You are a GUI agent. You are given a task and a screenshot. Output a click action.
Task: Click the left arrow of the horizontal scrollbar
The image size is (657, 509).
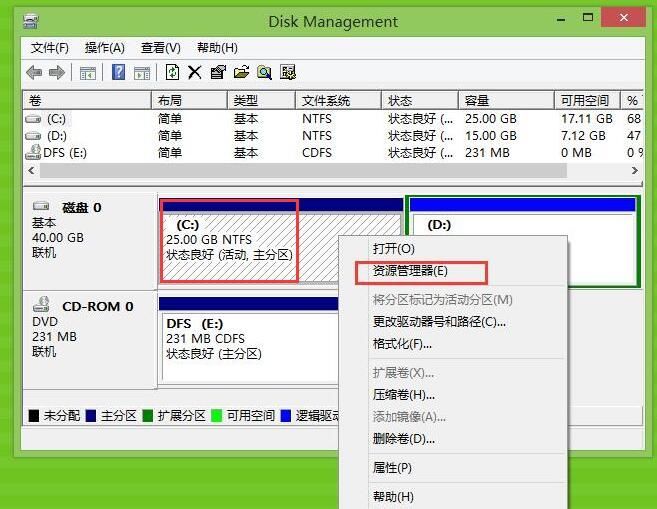31,171
